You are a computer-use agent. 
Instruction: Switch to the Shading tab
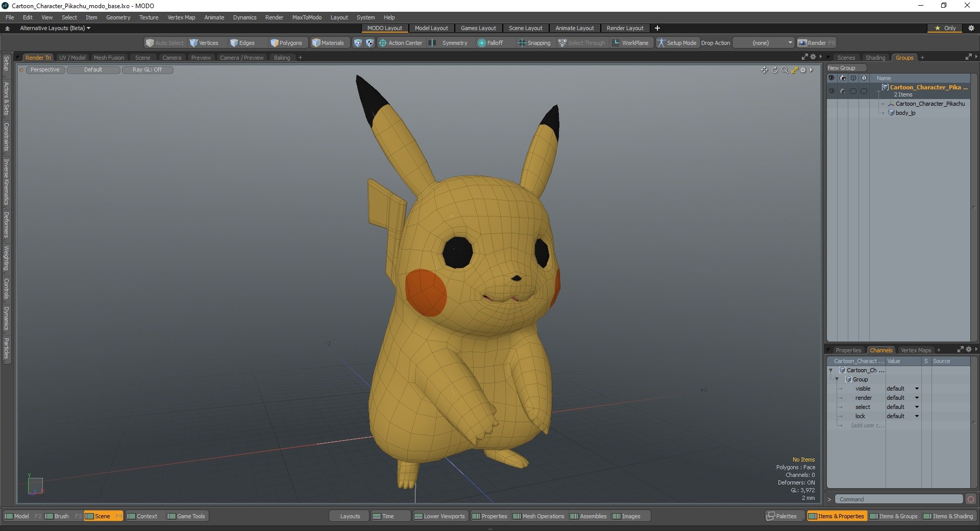875,58
